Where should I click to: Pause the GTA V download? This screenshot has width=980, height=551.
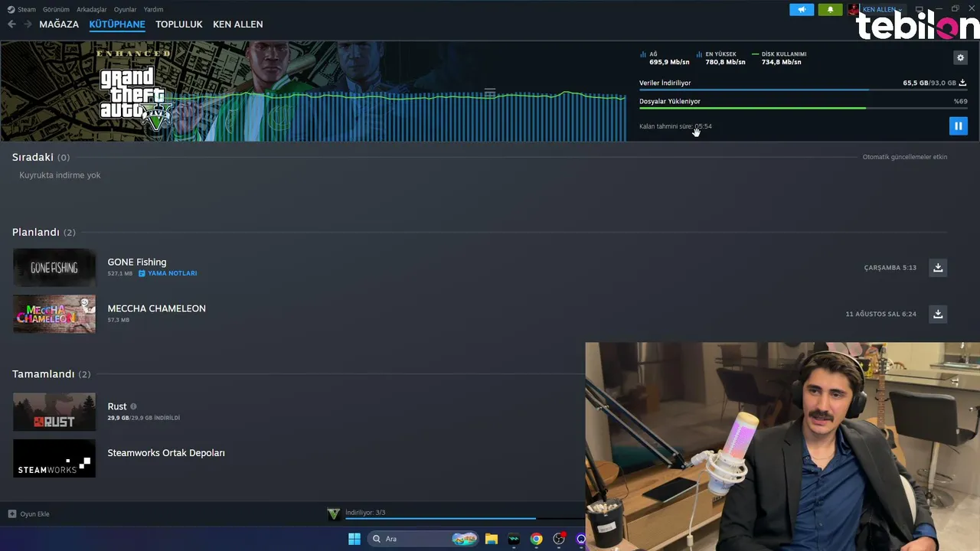[958, 126]
